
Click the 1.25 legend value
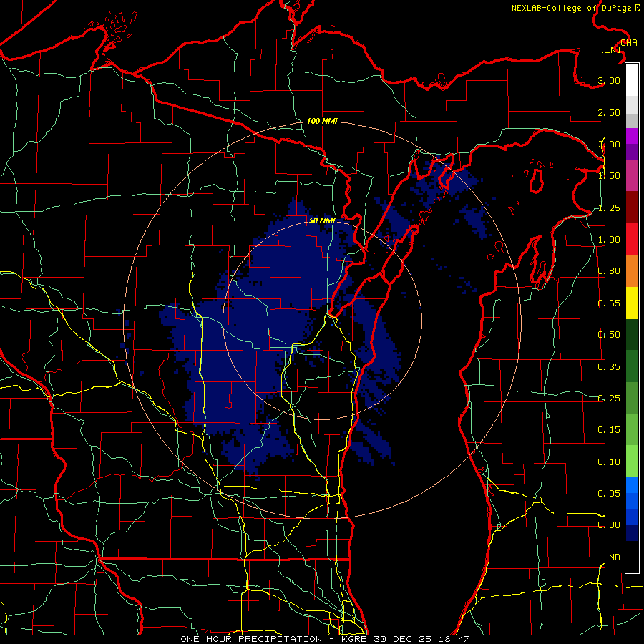(x=609, y=208)
